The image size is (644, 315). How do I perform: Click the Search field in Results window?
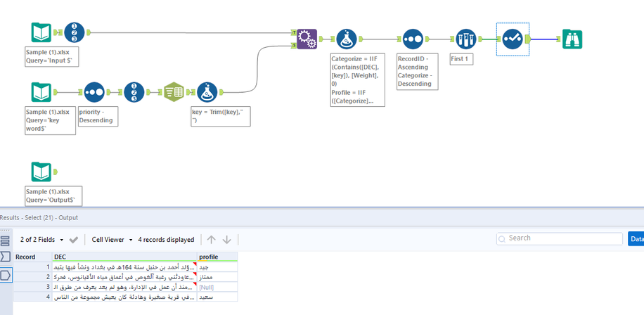tap(560, 238)
